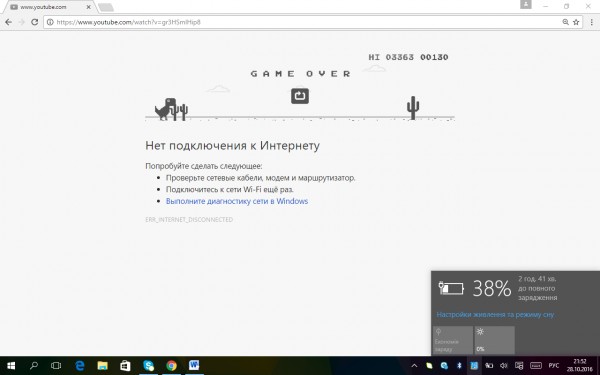Open clock and date 21:52
The width and height of the screenshot is (600, 375).
coord(580,365)
